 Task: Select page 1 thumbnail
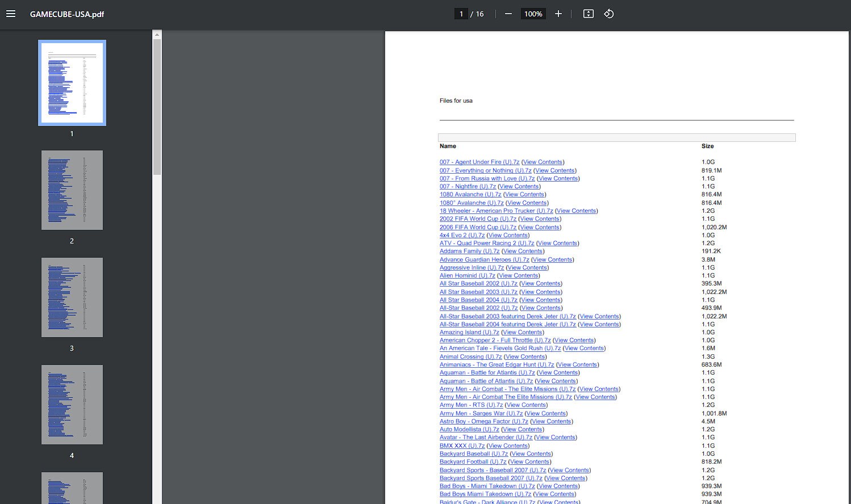click(x=72, y=83)
